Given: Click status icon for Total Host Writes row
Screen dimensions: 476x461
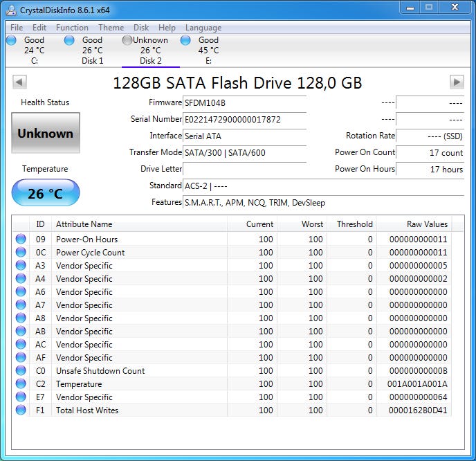Looking at the screenshot, I should click(x=21, y=410).
